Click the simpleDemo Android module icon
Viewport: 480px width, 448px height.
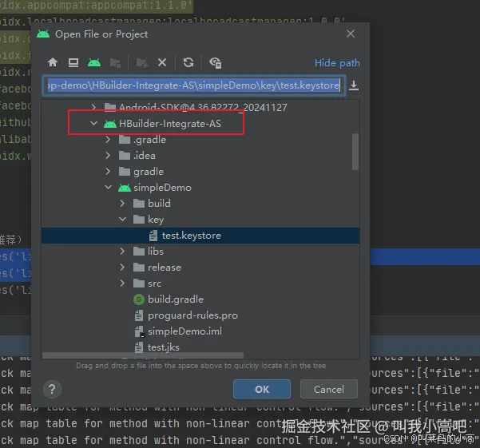click(x=125, y=188)
